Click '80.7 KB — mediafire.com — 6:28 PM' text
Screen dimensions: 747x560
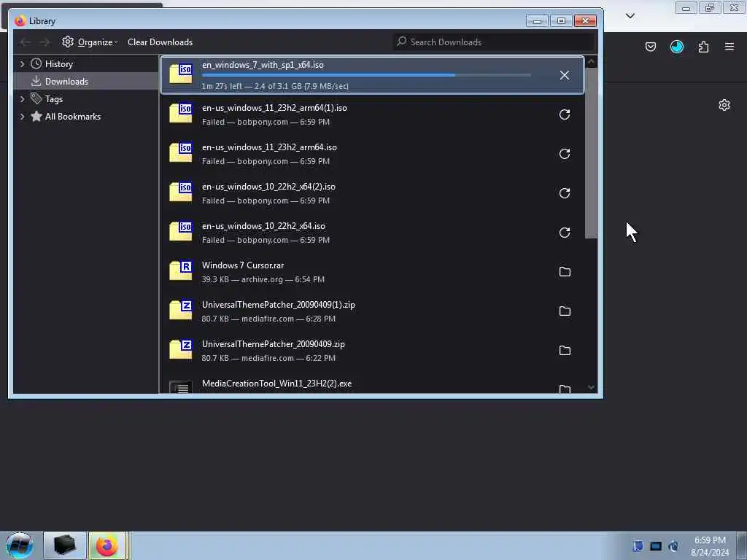(268, 319)
